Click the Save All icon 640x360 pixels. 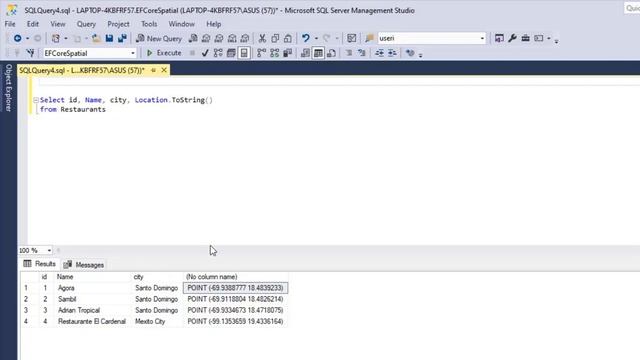click(x=122, y=38)
